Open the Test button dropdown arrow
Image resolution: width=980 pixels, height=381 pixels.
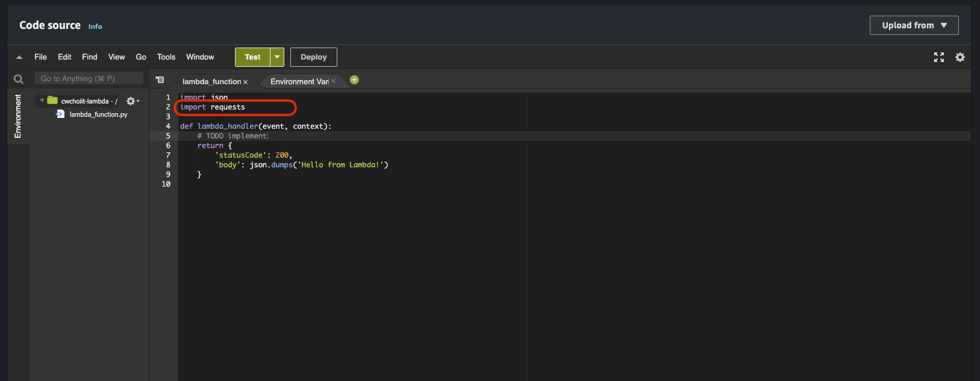click(277, 57)
